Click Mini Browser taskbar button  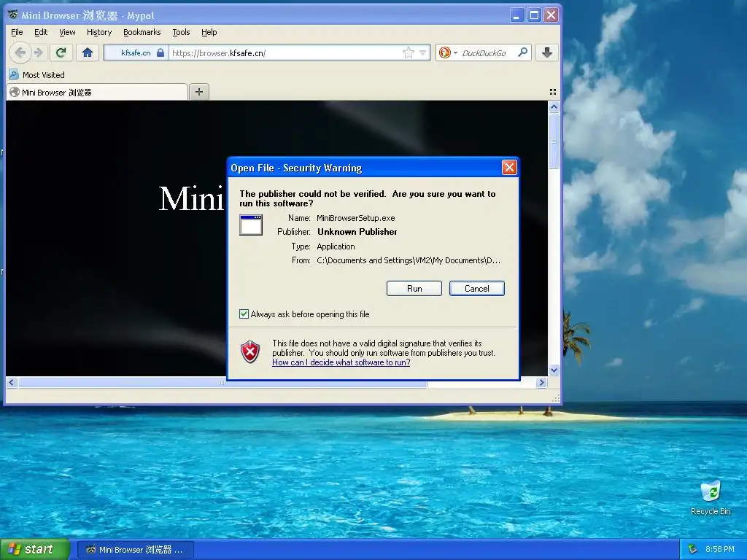[135, 550]
